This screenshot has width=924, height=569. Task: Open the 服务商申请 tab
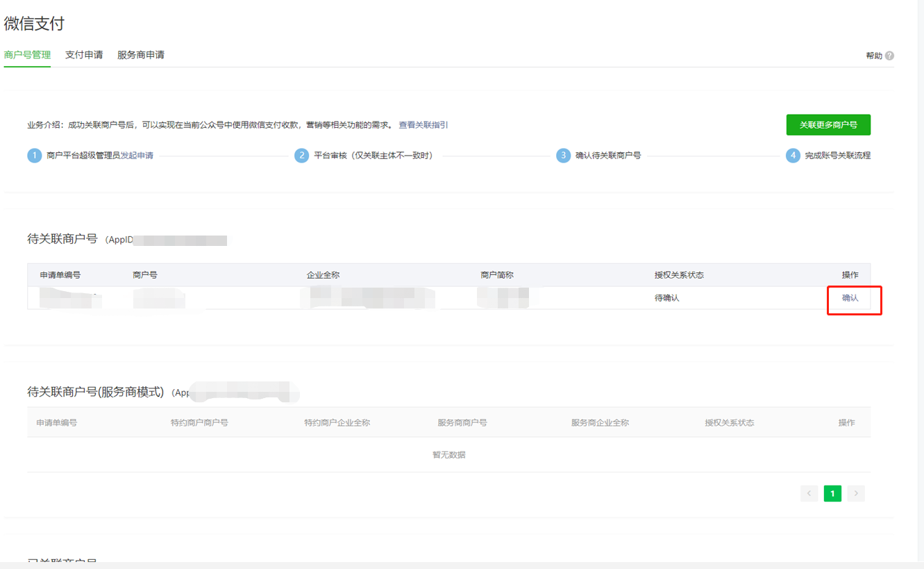(141, 55)
